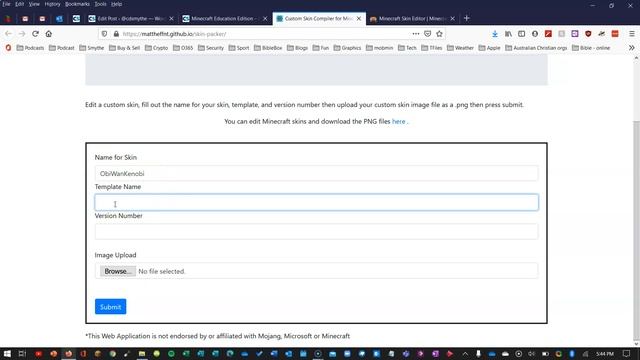The width and height of the screenshot is (640, 360).
Task: Open the Firefox hamburger menu
Action: click(631, 34)
